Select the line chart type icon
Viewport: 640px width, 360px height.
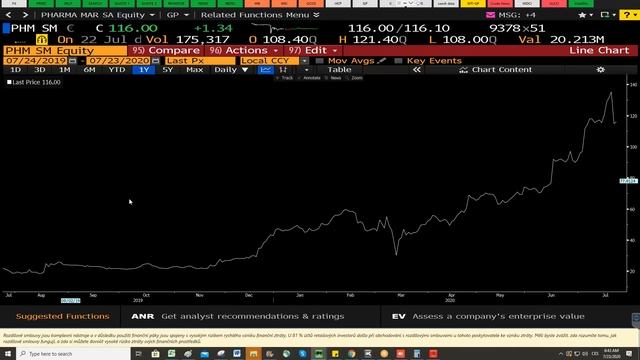coord(265,70)
